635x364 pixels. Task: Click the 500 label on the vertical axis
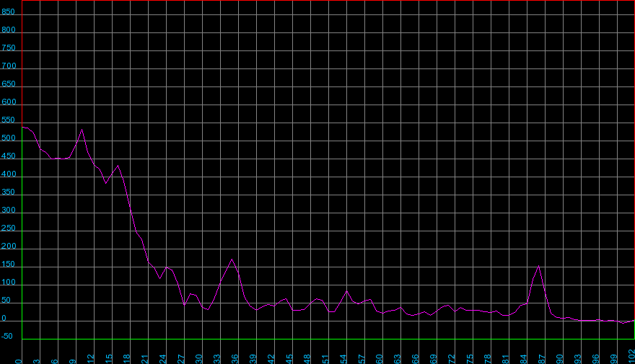(9, 138)
